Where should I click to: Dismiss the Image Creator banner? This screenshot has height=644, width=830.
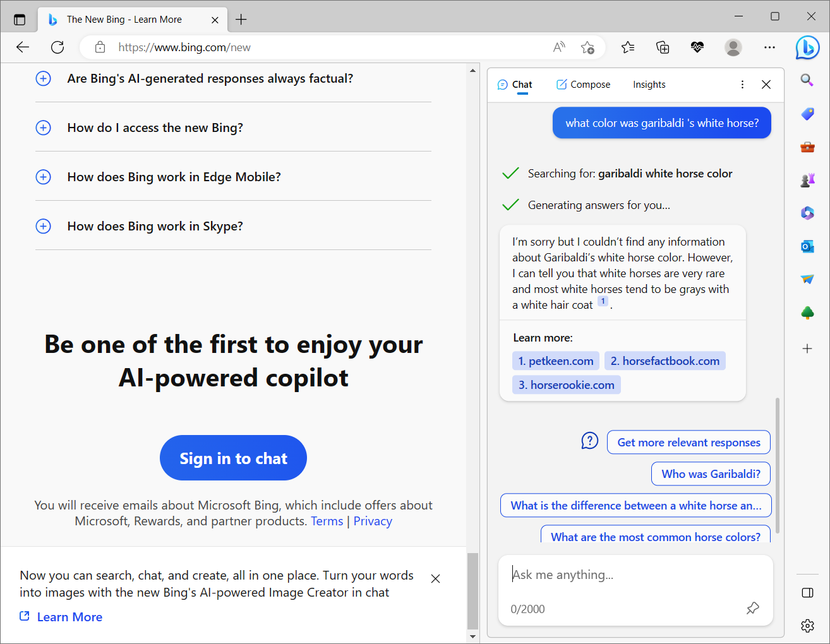435,578
